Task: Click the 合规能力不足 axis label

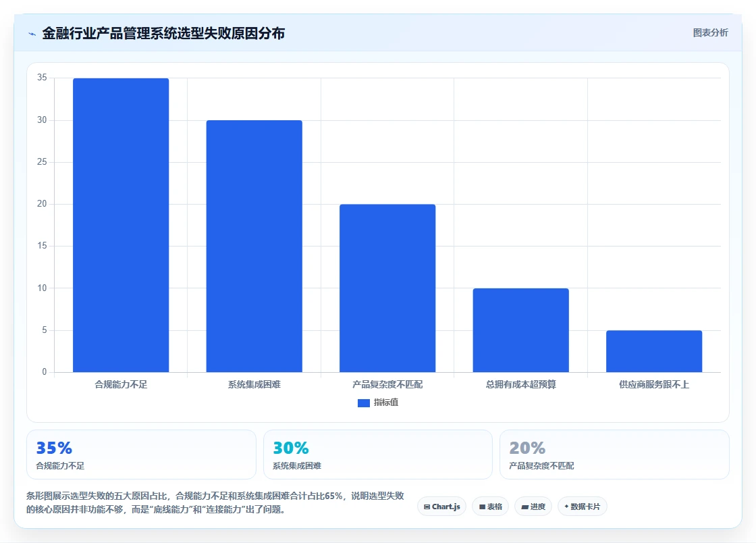Action: [x=121, y=384]
